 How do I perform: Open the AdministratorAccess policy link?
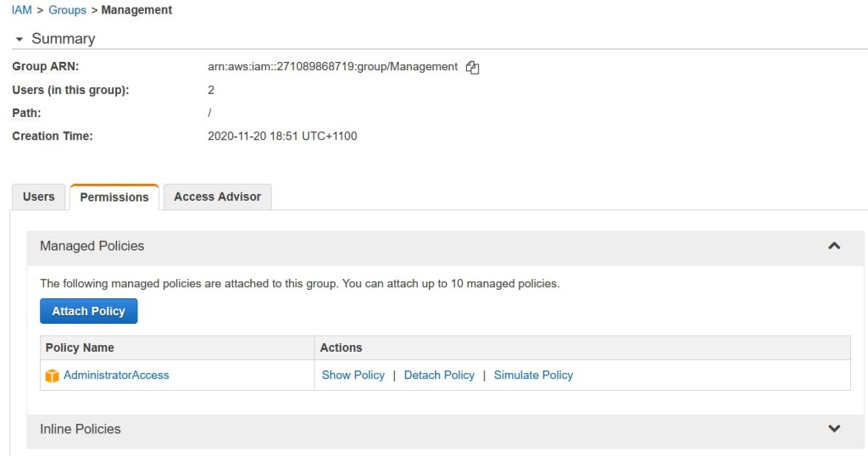pyautogui.click(x=116, y=375)
